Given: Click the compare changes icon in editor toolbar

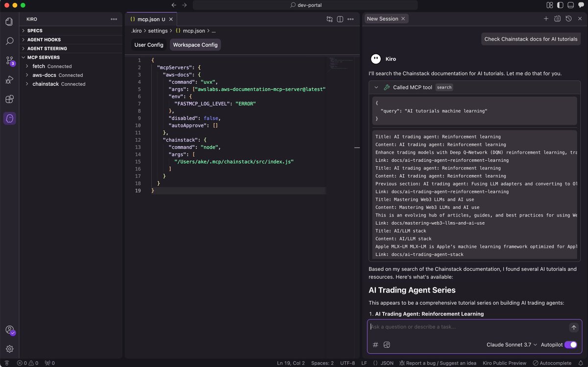Looking at the screenshot, I should point(330,19).
